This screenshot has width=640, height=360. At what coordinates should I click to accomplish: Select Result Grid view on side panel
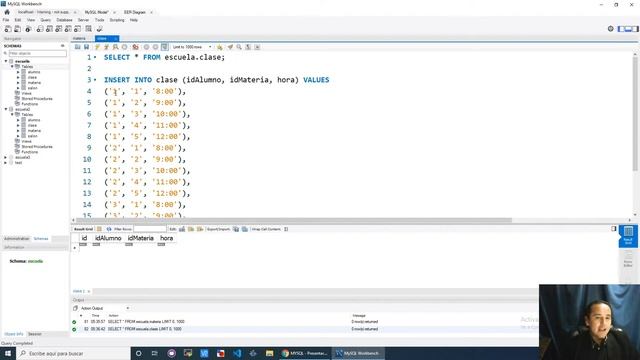click(628, 236)
